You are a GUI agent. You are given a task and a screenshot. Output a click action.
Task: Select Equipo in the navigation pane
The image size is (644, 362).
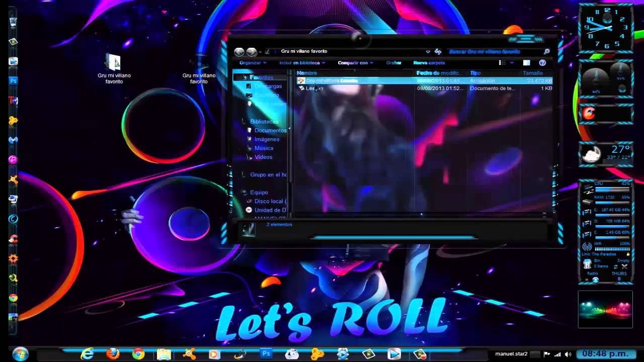coord(259,193)
